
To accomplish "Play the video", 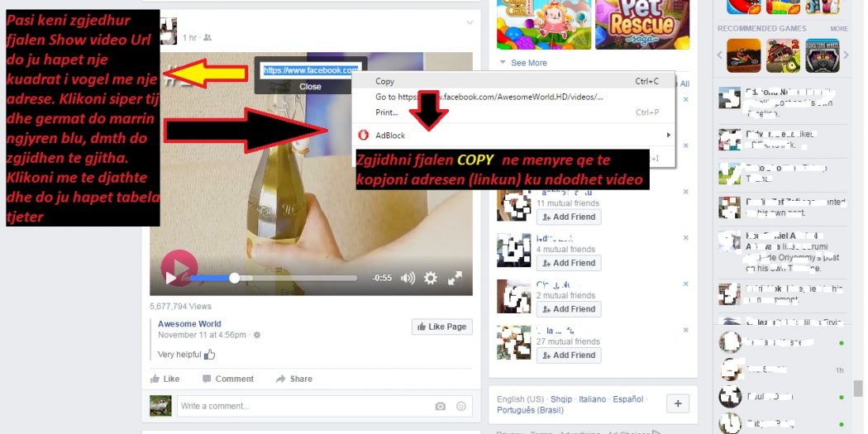I will 171,278.
